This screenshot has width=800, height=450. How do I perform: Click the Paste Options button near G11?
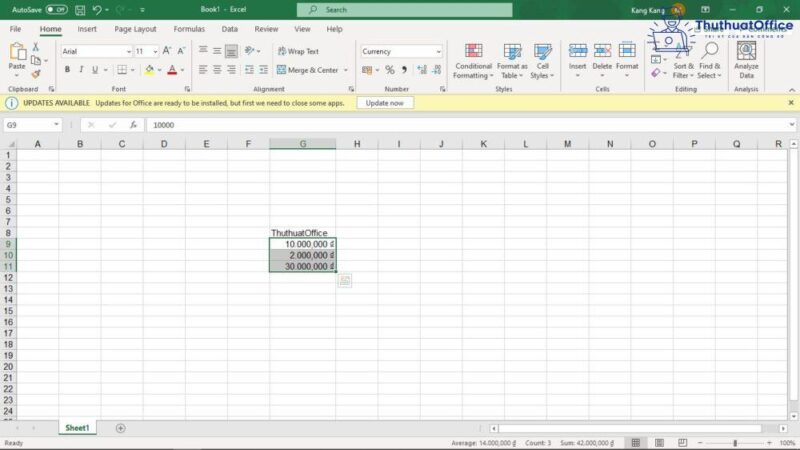pyautogui.click(x=345, y=280)
